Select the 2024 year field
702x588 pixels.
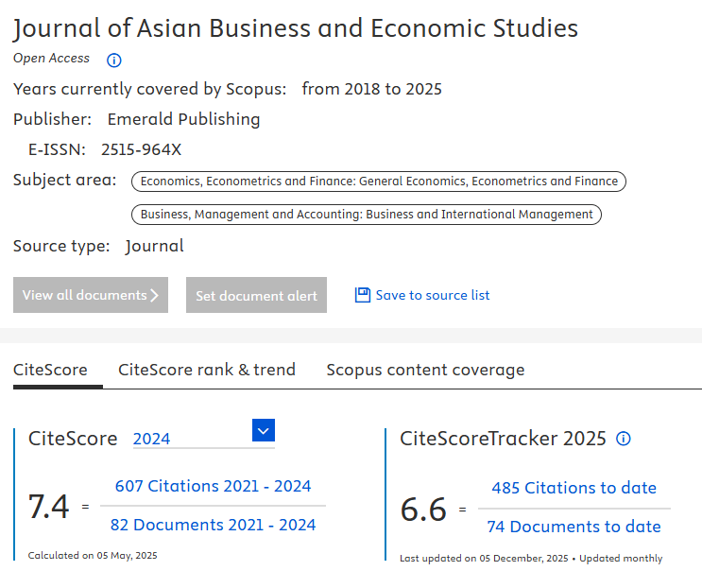point(189,439)
